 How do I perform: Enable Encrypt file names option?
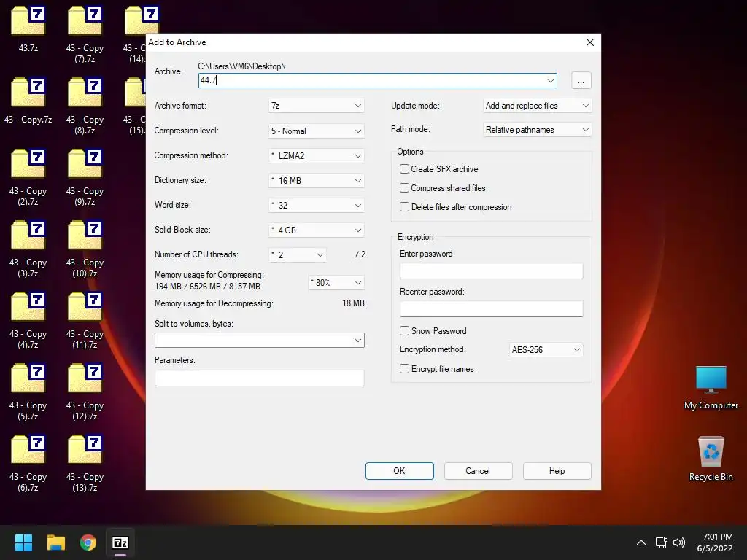pos(404,369)
